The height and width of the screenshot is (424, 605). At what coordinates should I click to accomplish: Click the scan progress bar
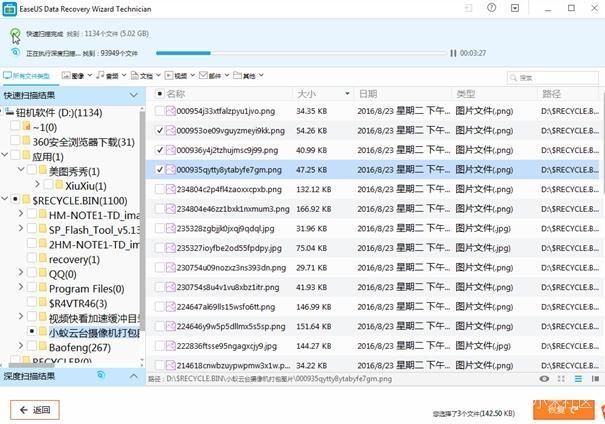(301, 53)
